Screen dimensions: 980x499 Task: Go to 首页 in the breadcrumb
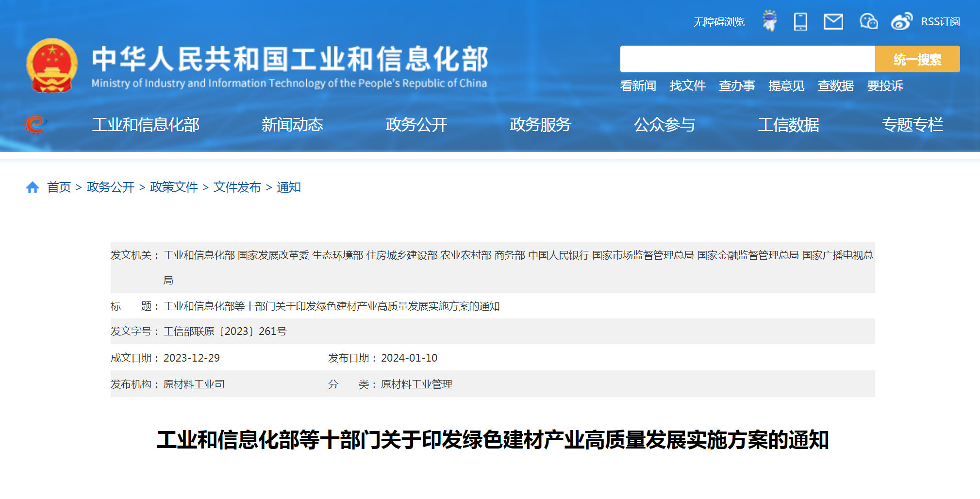pos(59,187)
